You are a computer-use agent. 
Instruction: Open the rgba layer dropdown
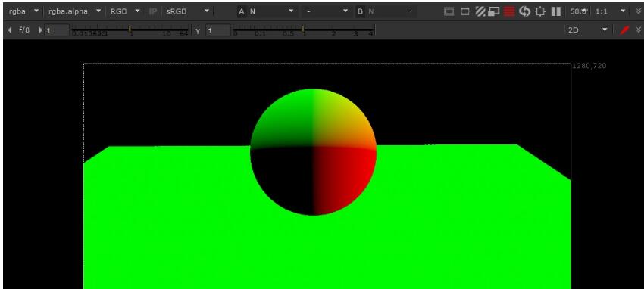click(23, 11)
